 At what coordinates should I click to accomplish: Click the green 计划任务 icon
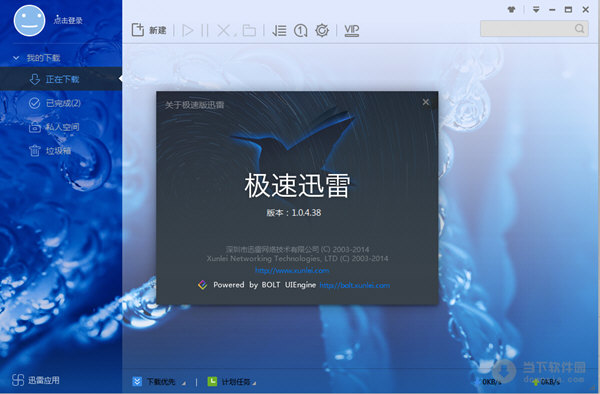click(x=212, y=381)
